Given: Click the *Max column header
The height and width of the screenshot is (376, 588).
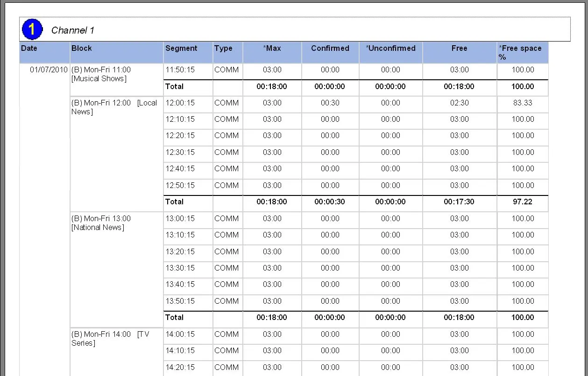Looking at the screenshot, I should tap(272, 49).
